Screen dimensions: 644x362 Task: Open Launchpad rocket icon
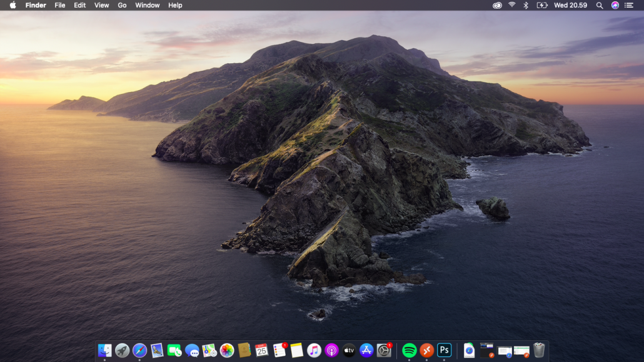click(122, 350)
